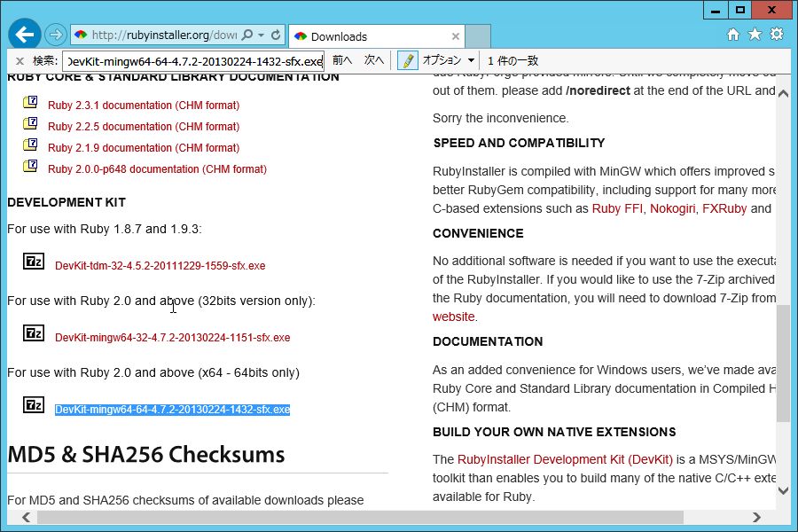Image resolution: width=798 pixels, height=532 pixels.
Task: Open the FXRuby link
Action: [x=724, y=208]
